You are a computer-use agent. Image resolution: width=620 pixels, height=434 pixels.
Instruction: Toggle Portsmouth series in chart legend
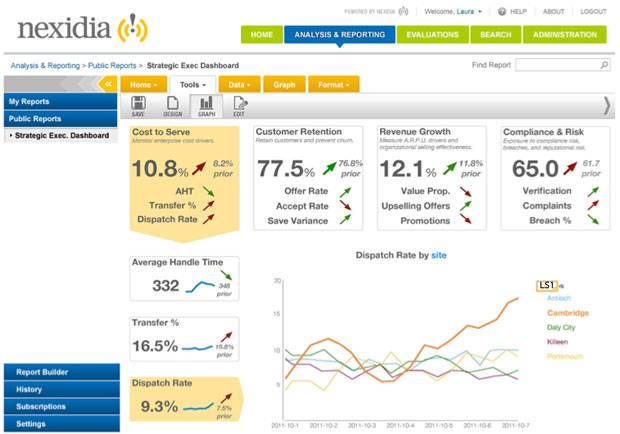(x=565, y=357)
